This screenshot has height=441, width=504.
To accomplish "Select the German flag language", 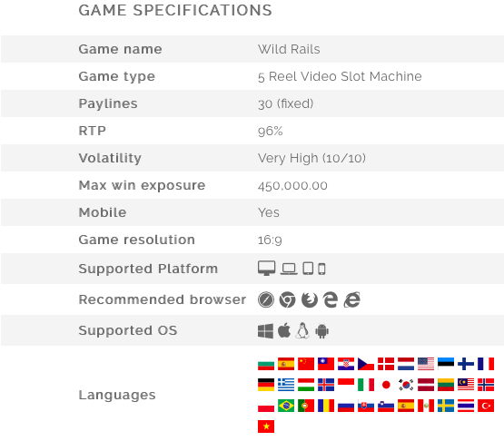I will click(266, 385).
